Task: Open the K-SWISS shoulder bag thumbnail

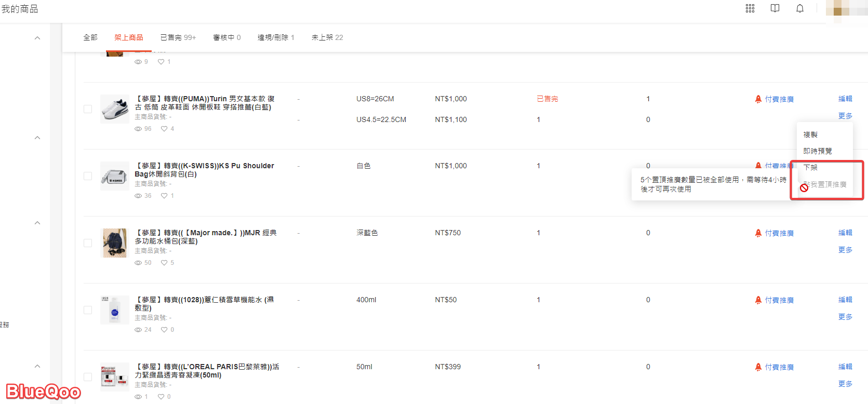Action: pyautogui.click(x=114, y=176)
